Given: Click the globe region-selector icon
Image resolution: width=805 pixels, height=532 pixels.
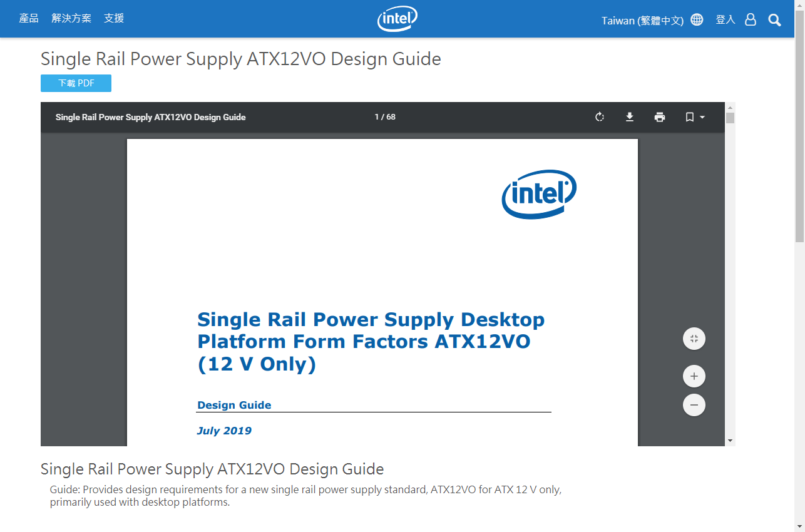Looking at the screenshot, I should click(x=697, y=19).
